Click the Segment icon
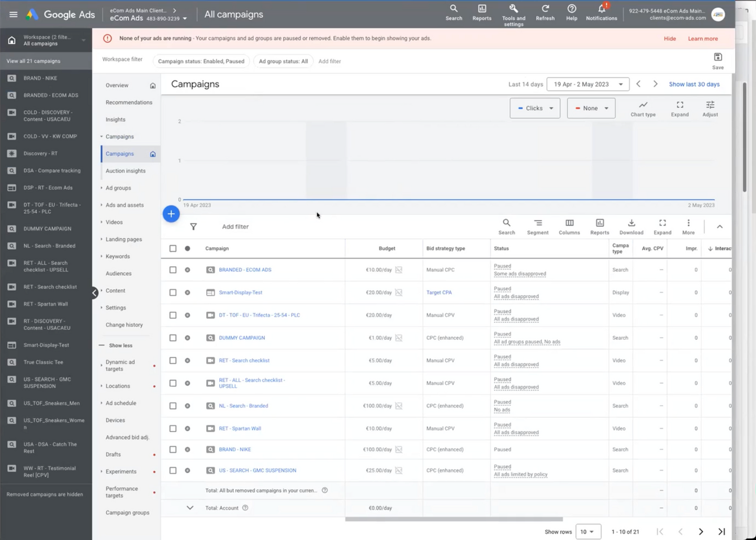Screen dimensions: 756x540 pos(537,227)
